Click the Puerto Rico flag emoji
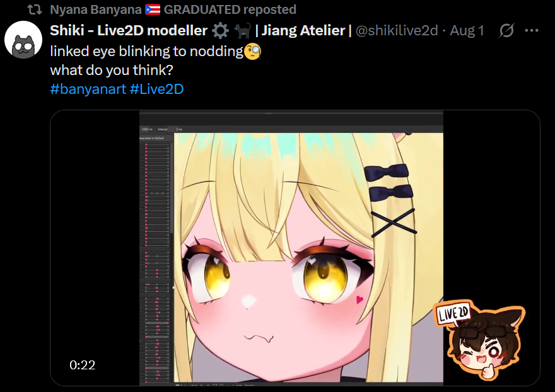Image resolution: width=555 pixels, height=392 pixels. click(153, 9)
